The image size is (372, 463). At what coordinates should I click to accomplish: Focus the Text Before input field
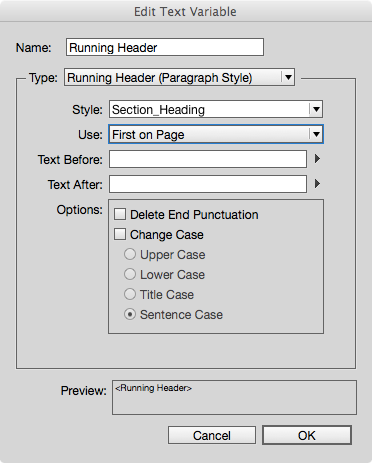coord(208,159)
